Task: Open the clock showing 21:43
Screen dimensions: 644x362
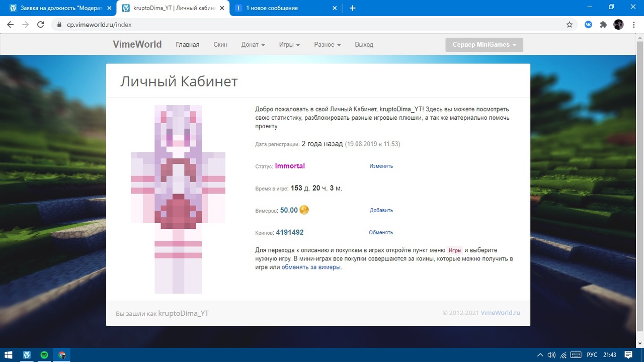Action: (x=609, y=354)
